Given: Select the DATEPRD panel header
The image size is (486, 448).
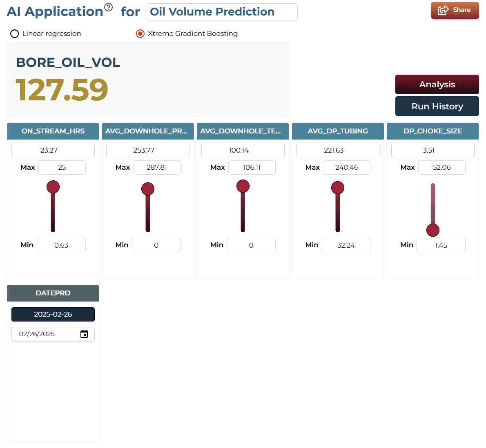Looking at the screenshot, I should pos(53,293).
